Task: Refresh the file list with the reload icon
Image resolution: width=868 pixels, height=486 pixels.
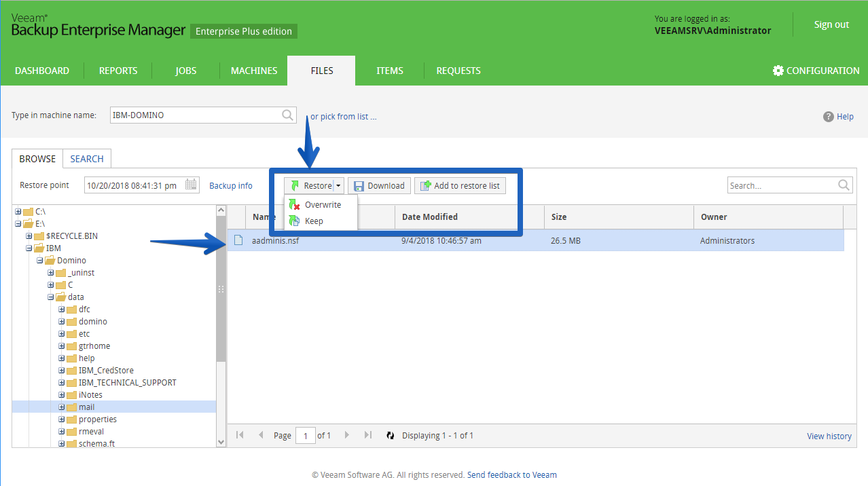Action: pyautogui.click(x=391, y=436)
